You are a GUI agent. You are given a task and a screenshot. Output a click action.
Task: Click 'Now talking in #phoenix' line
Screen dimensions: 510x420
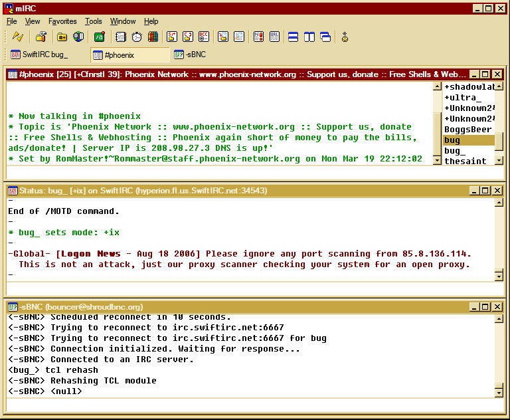74,116
